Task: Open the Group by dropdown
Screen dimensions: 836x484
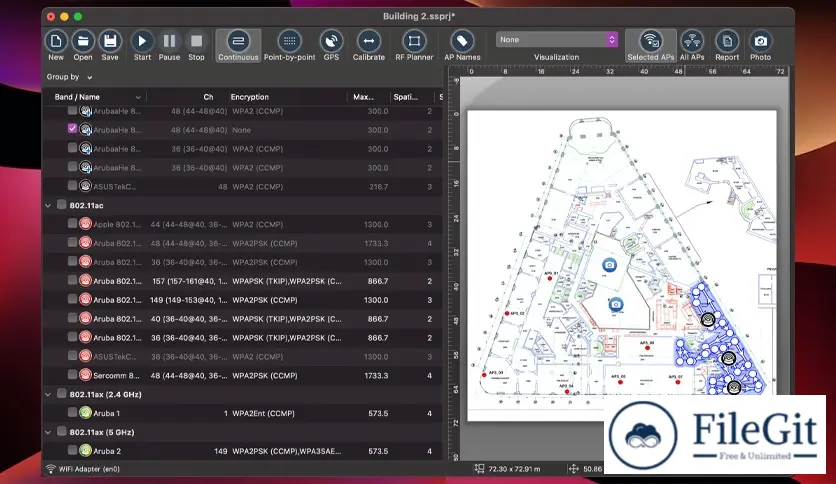Action: coord(69,77)
